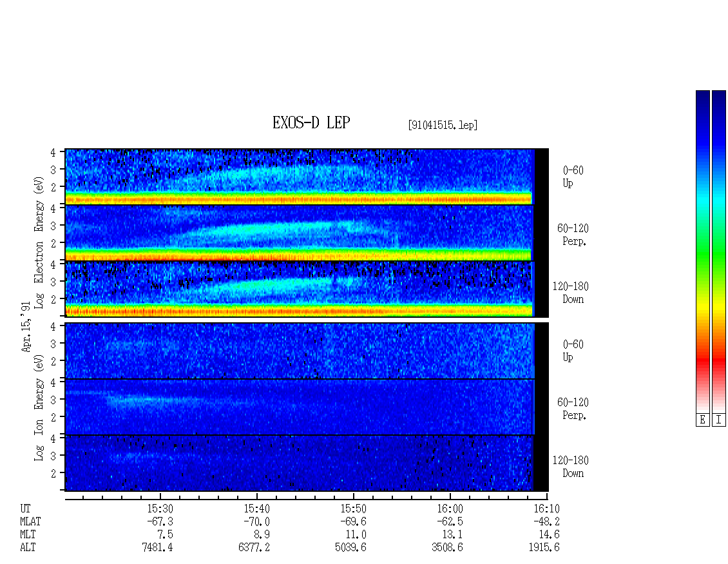Click the E label under the color bar

point(702,420)
